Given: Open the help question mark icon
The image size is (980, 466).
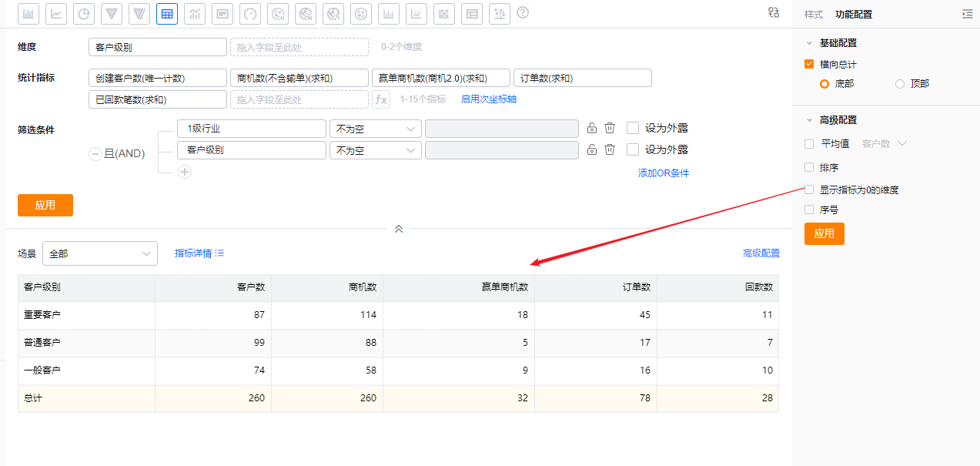Looking at the screenshot, I should click(523, 12).
